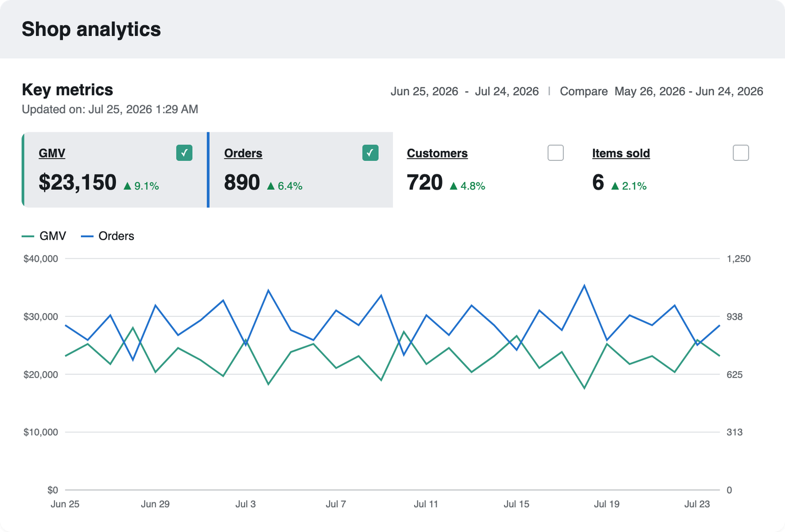Viewport: 785px width, 532px height.
Task: Click the Shop analytics page title
Action: (91, 29)
